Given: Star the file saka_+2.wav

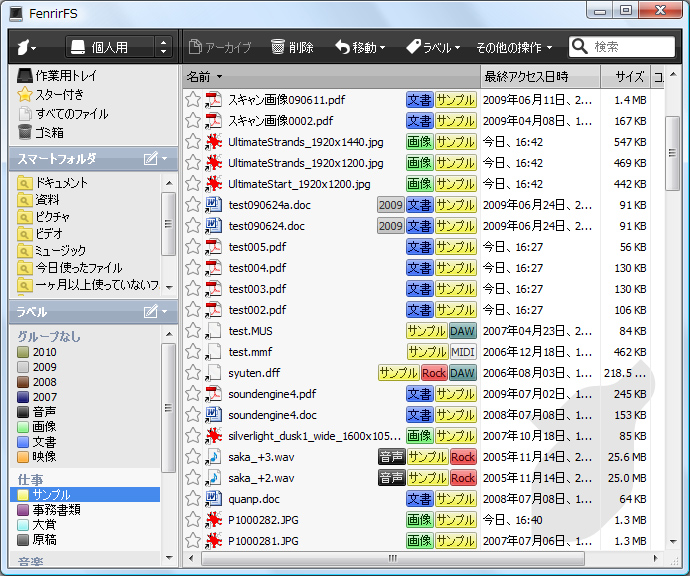Looking at the screenshot, I should click(193, 477).
